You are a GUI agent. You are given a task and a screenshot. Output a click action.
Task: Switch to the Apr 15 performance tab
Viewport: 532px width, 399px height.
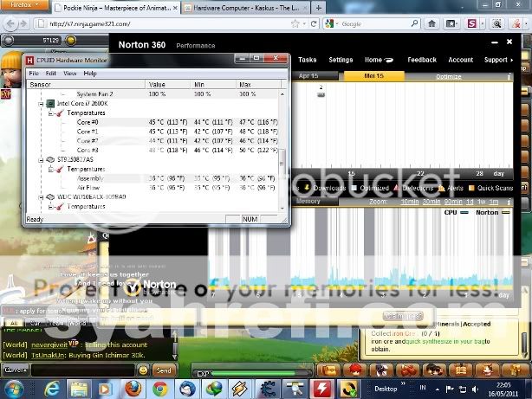pos(315,76)
